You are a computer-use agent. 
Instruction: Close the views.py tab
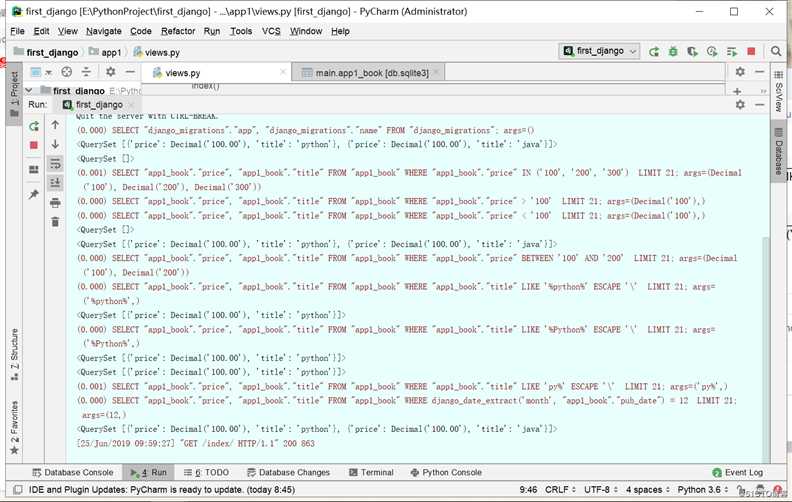coord(283,72)
